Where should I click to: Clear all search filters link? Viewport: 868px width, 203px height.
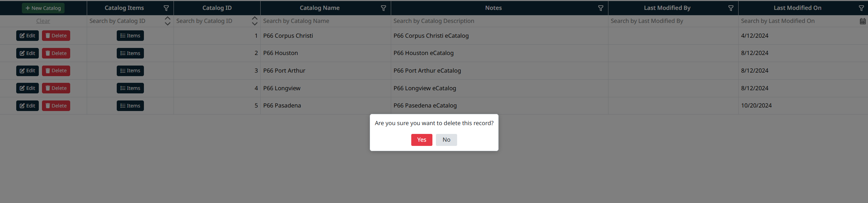(x=43, y=21)
